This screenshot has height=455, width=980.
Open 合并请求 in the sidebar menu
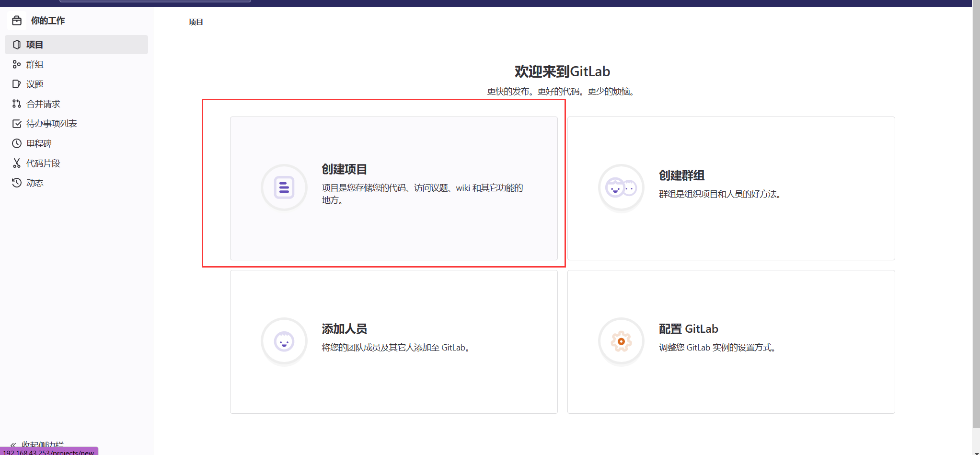point(76,104)
